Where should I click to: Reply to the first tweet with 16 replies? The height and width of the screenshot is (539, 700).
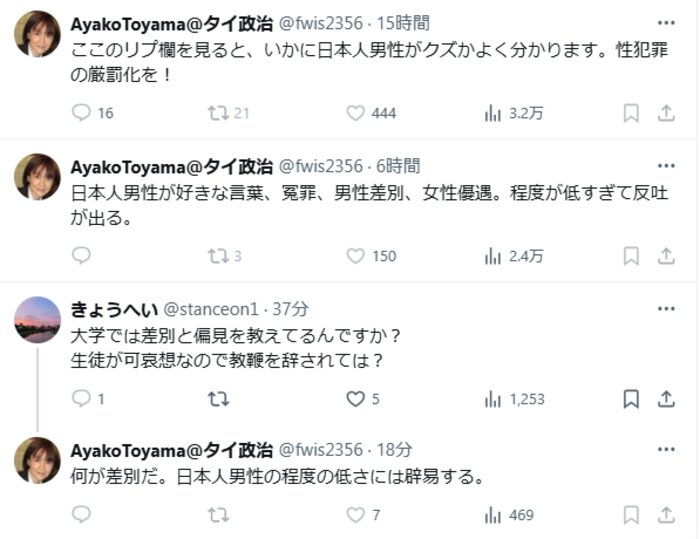point(82,113)
